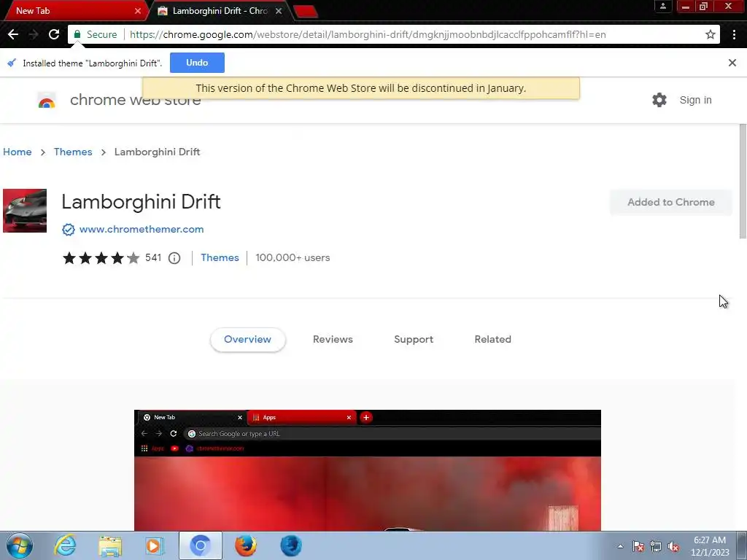Visit www.chromethemer.com publisher link
This screenshot has height=560, width=747.
click(142, 230)
